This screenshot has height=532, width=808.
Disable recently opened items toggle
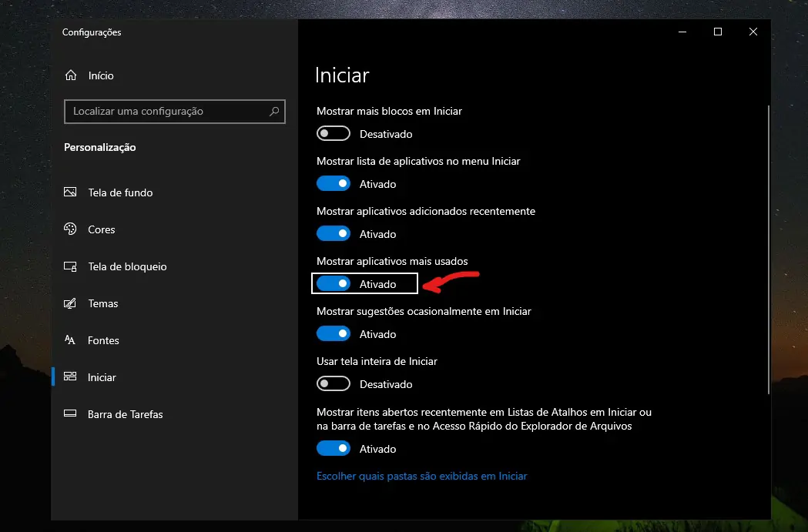pos(334,448)
